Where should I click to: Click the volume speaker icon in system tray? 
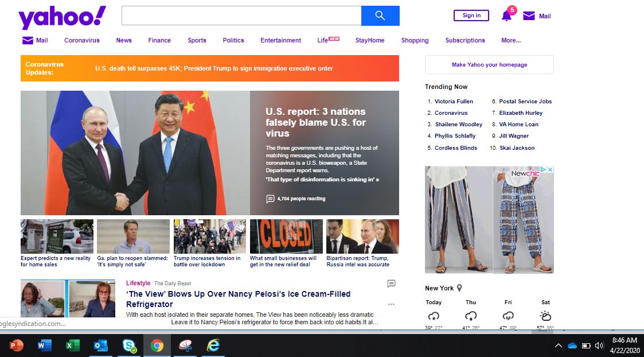tap(600, 346)
